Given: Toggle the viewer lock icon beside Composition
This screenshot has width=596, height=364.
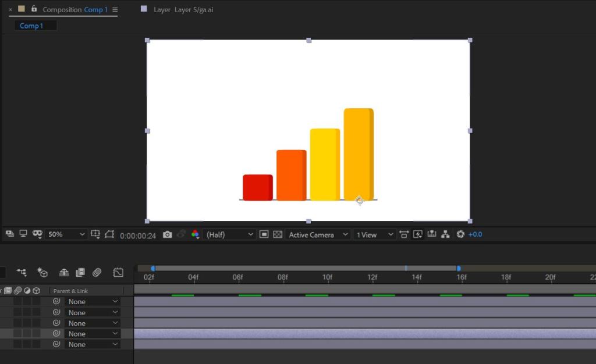Looking at the screenshot, I should [34, 9].
